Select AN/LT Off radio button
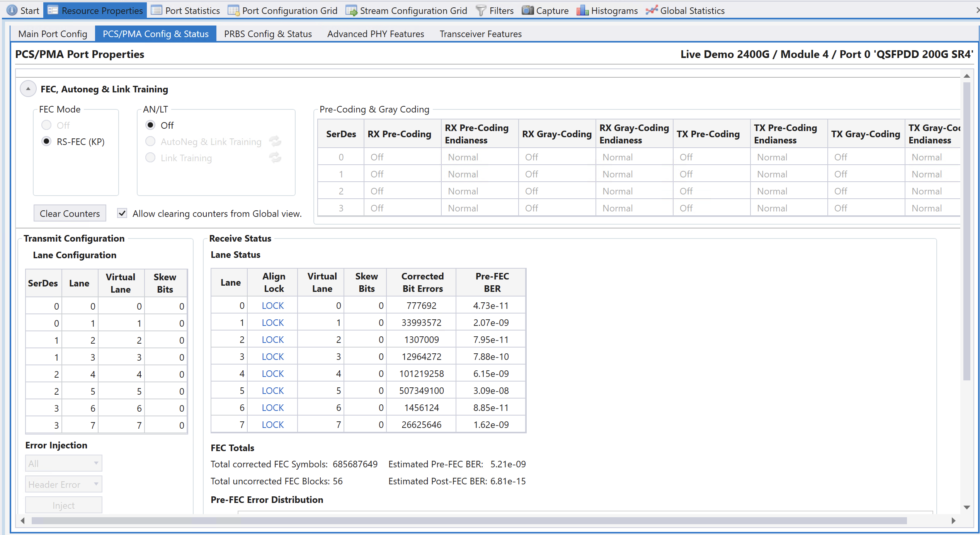The width and height of the screenshot is (980, 535). [150, 125]
